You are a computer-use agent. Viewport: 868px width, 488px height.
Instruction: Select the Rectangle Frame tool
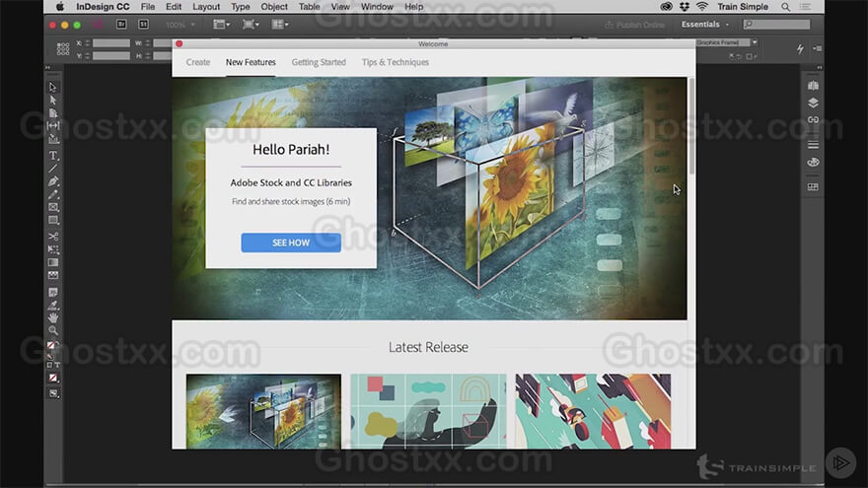click(53, 207)
